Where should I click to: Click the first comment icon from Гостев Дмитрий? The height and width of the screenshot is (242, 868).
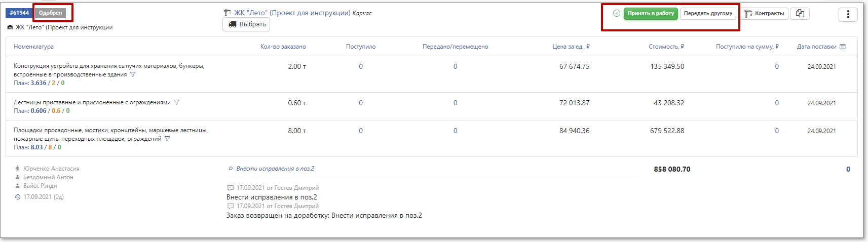231,188
